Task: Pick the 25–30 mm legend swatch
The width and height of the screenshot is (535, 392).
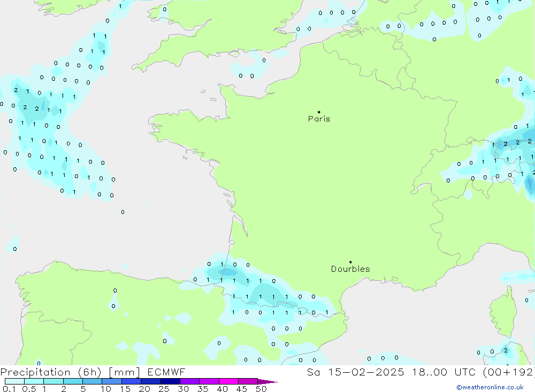Action: tap(170, 381)
